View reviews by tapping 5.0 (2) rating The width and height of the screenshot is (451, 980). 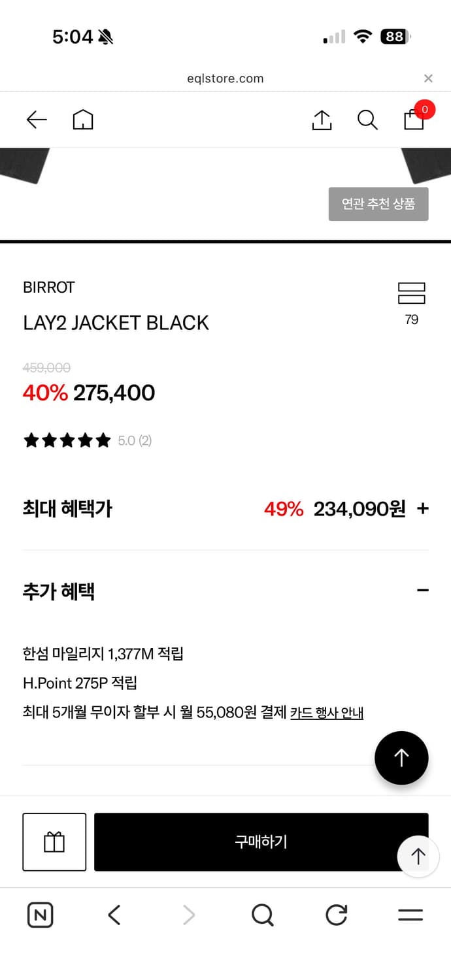tap(135, 440)
